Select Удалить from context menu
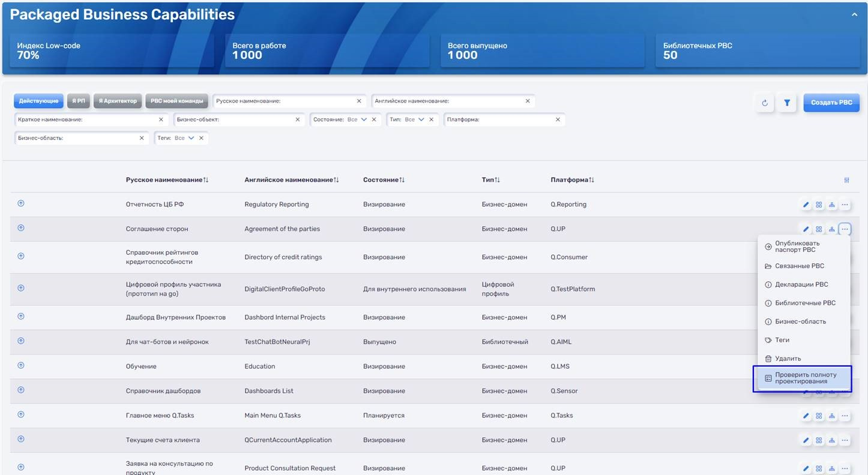 click(804, 359)
